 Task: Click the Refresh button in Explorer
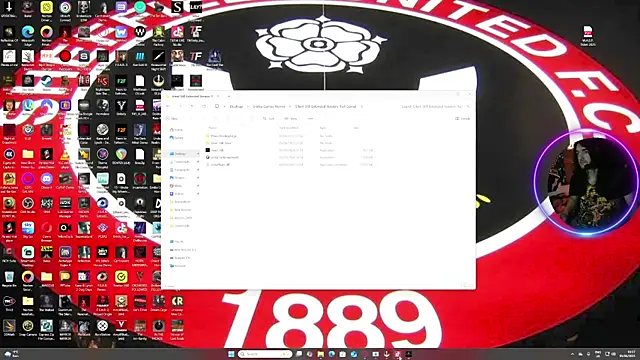pos(204,107)
